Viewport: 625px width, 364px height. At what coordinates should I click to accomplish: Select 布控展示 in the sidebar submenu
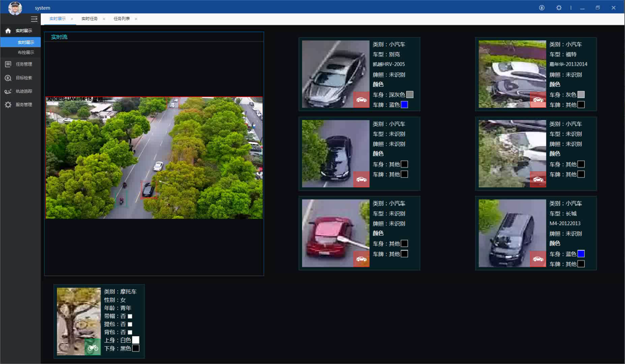[x=25, y=53]
